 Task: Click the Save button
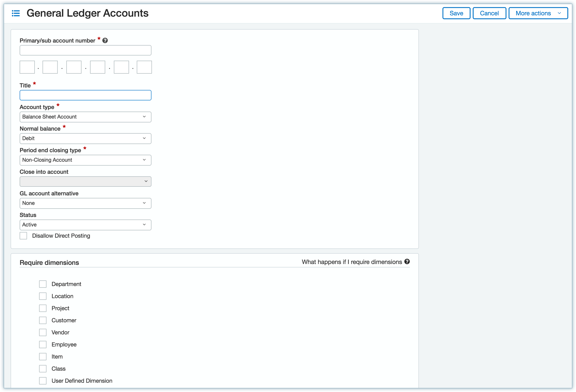(456, 13)
